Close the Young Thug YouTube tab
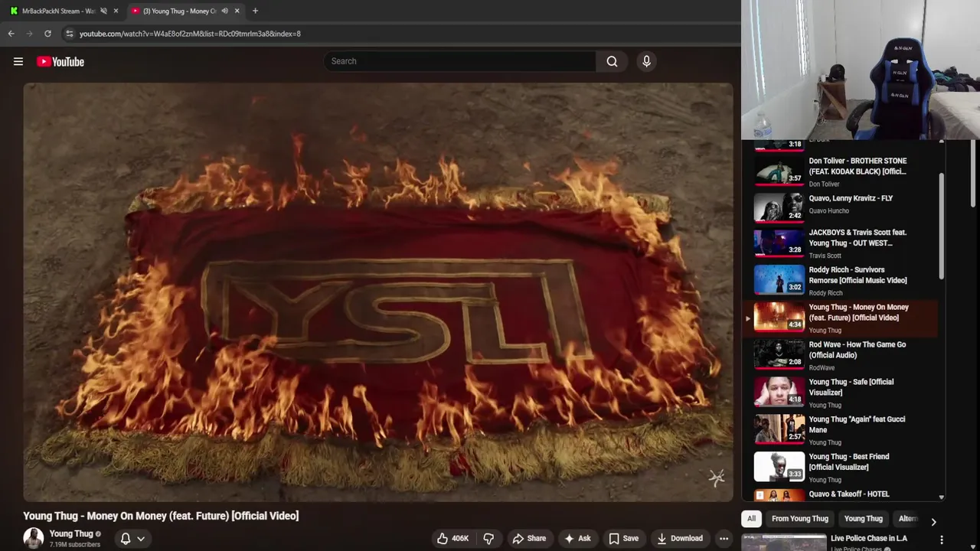This screenshot has height=551, width=980. pos(237,11)
